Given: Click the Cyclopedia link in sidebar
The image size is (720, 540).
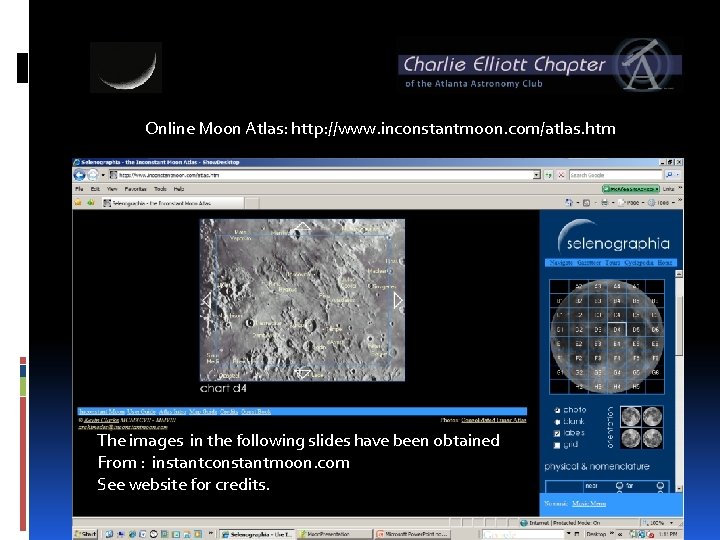Looking at the screenshot, I should pos(639,263).
